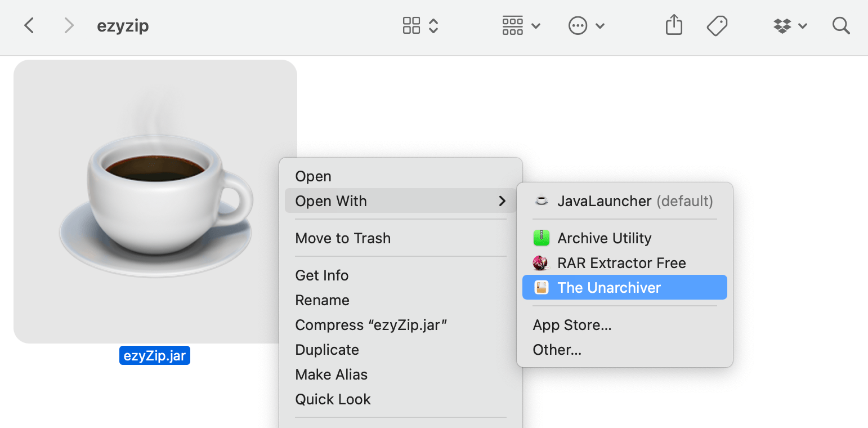
Task: Open the Dropbox dropdown arrow
Action: 804,25
